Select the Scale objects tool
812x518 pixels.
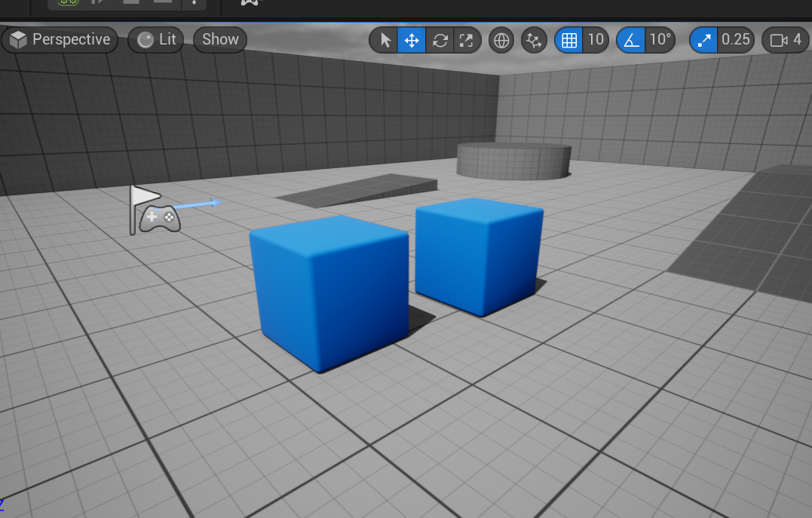(467, 40)
